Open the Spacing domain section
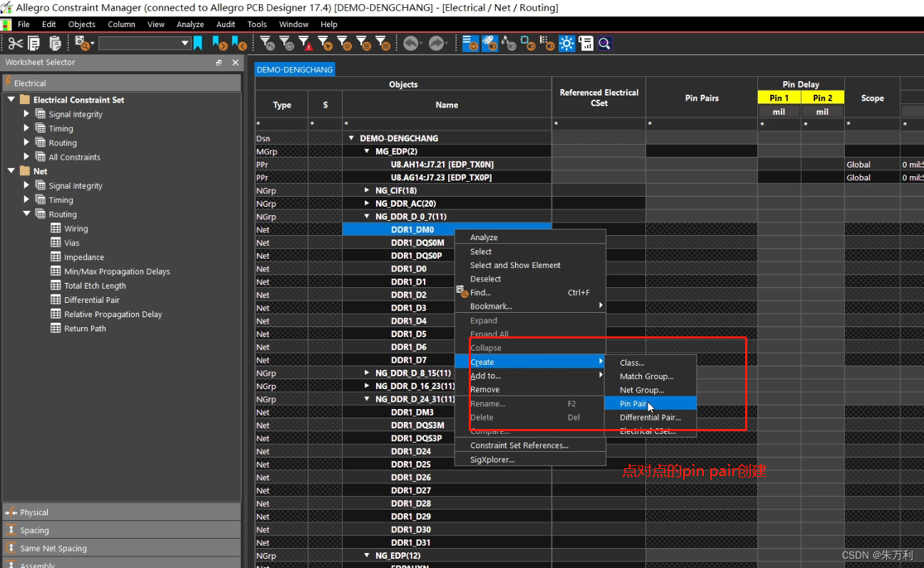This screenshot has width=924, height=568. coord(121,530)
